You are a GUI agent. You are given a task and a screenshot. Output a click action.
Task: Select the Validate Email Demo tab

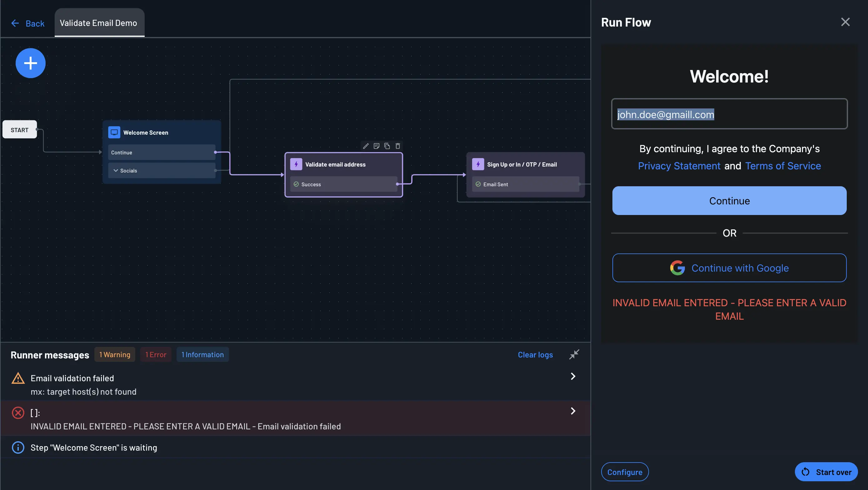click(99, 22)
